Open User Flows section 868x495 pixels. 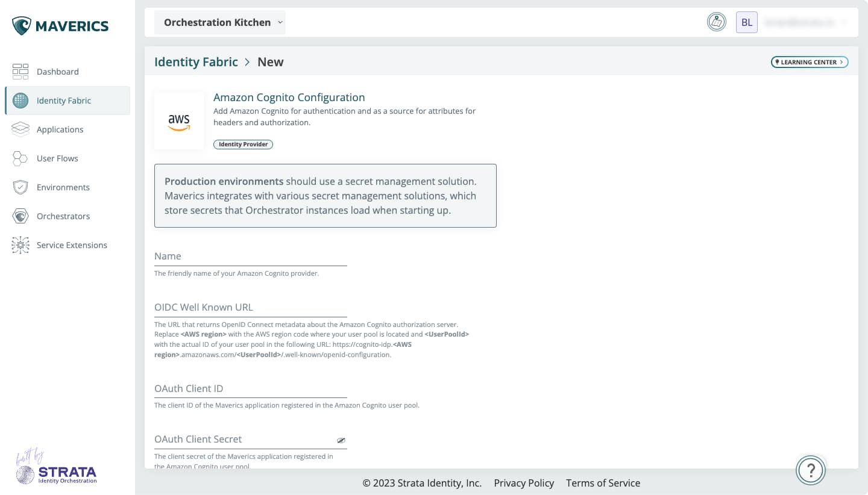(68, 158)
